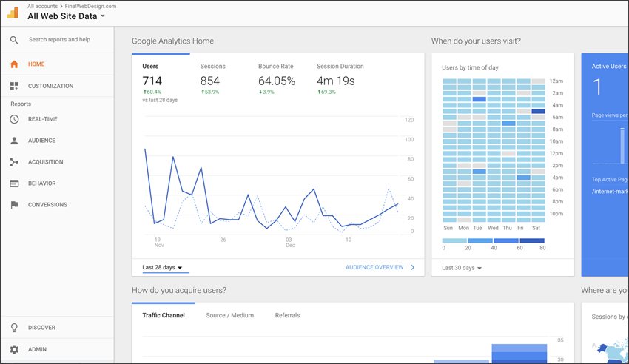Open the AUDIENCE OVERVIEW link
Image resolution: width=629 pixels, height=364 pixels.
374,267
